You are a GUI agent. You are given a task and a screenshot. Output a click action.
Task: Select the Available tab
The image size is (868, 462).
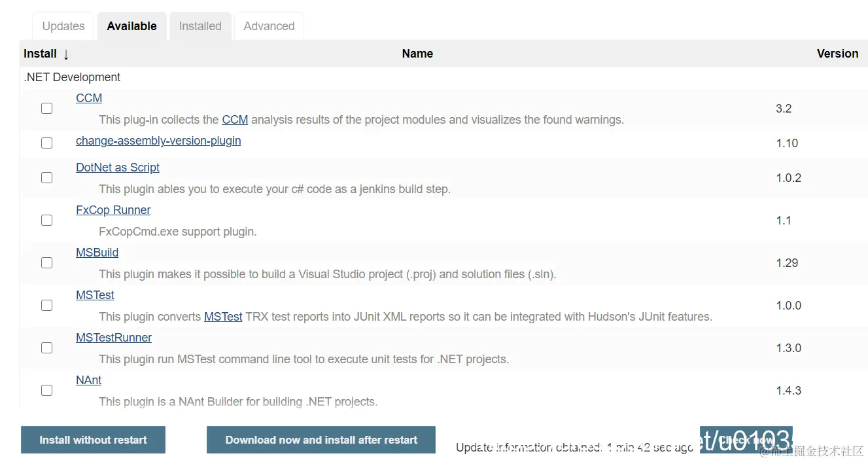click(131, 26)
